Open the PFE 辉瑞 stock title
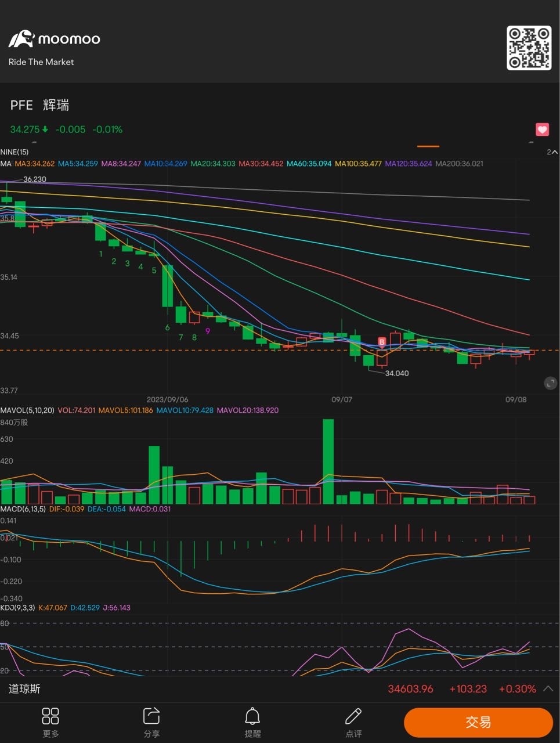 click(39, 105)
